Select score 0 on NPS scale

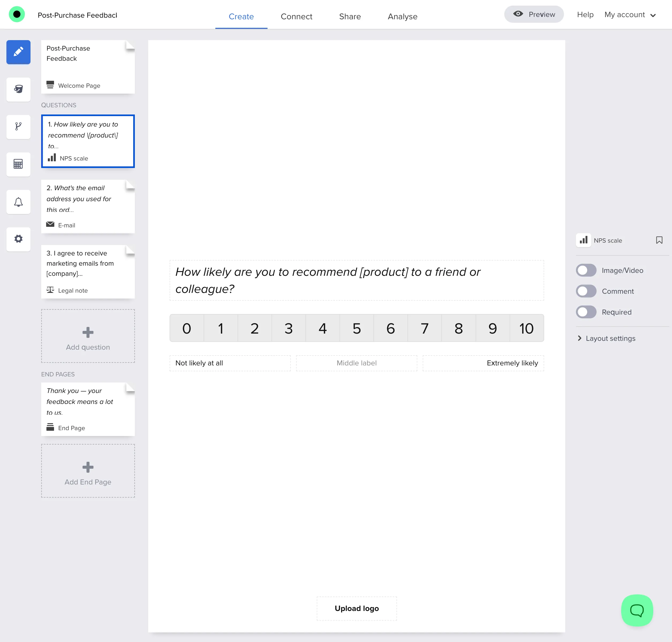tap(187, 328)
